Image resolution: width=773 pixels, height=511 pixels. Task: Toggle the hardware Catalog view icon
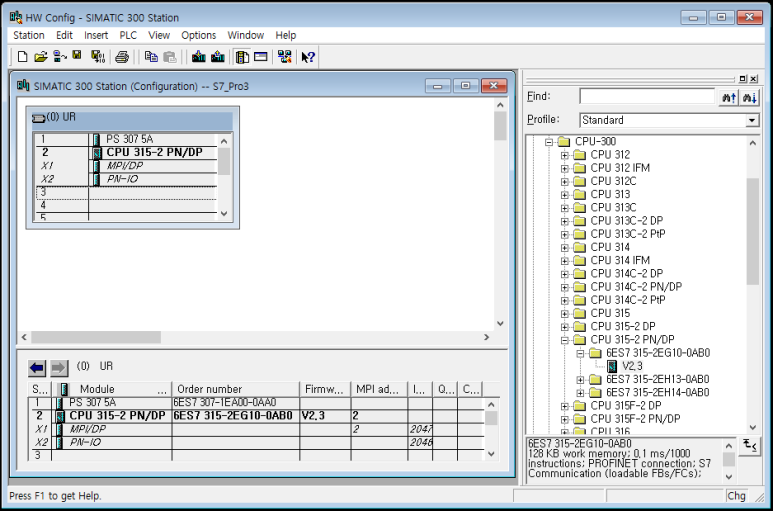coord(242,57)
